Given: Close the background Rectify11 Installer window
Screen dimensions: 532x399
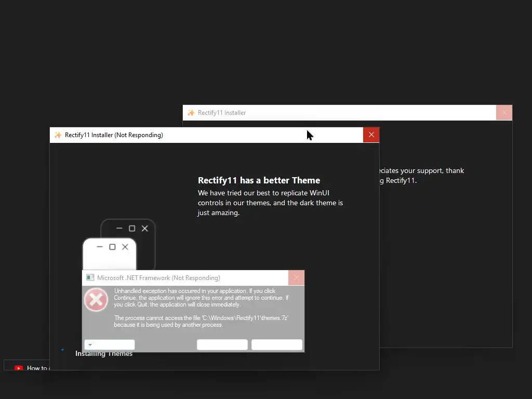Looking at the screenshot, I should [504, 112].
